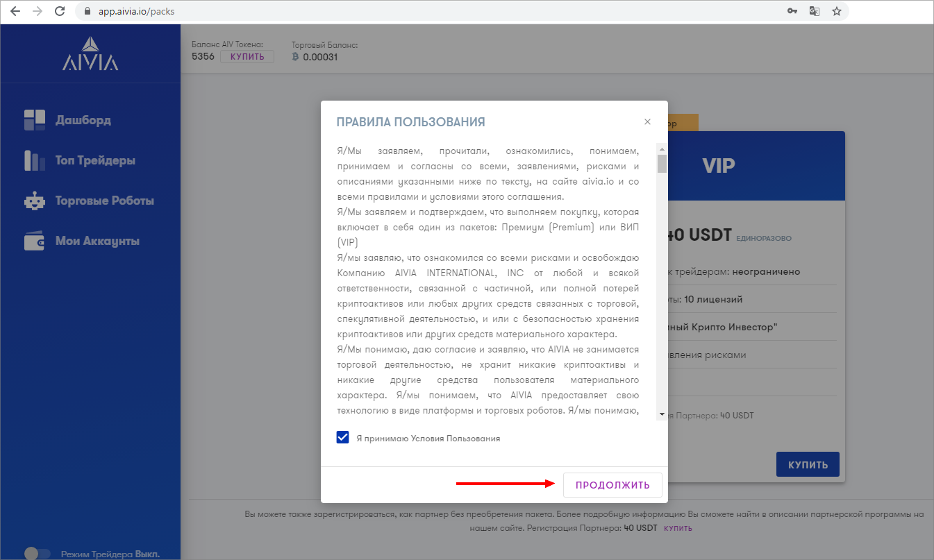Click the 10 лицензий text

(713, 299)
